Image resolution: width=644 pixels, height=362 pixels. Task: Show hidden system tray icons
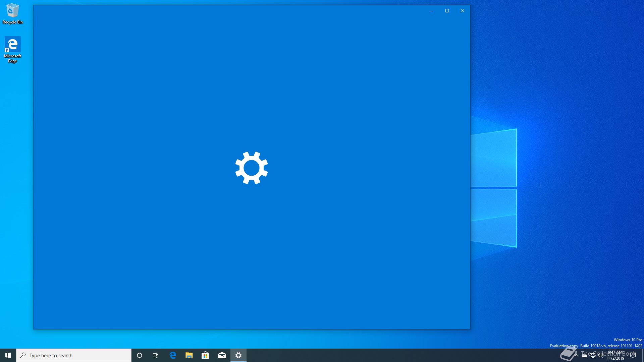(x=576, y=355)
